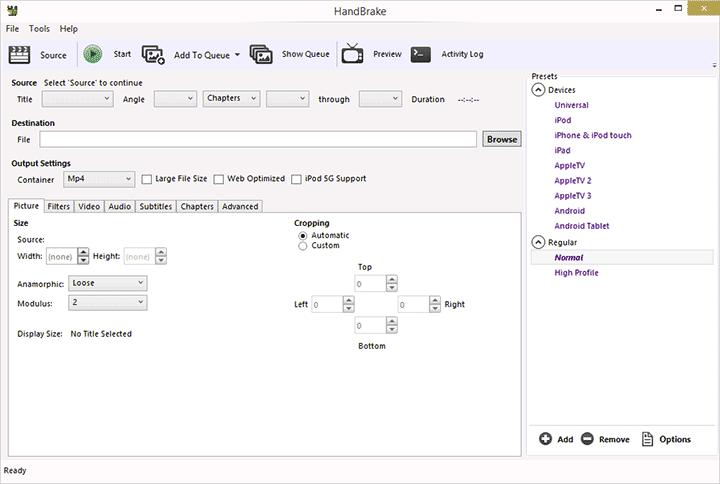This screenshot has width=720, height=484.
Task: Select the Automatic cropping radio button
Action: tap(303, 236)
